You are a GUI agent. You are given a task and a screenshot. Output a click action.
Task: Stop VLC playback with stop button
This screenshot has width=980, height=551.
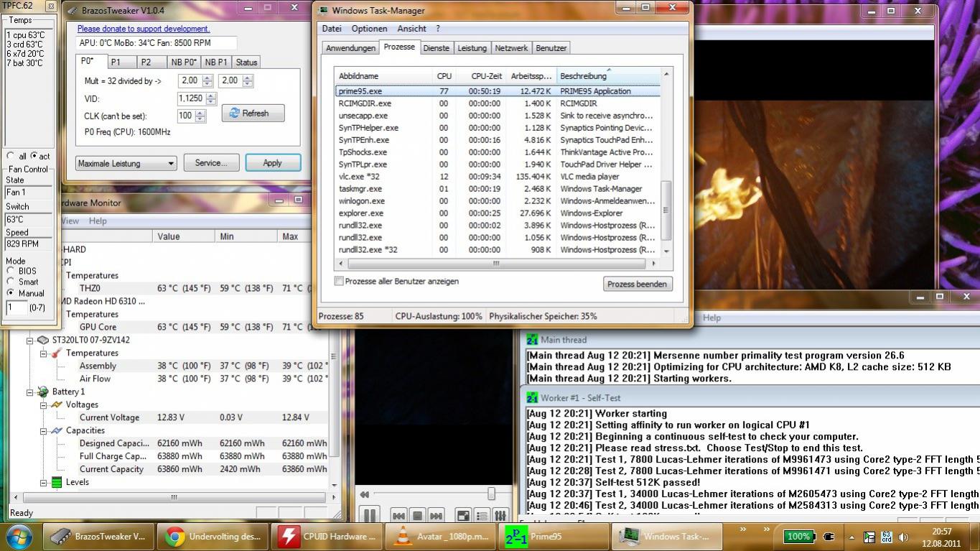417,516
